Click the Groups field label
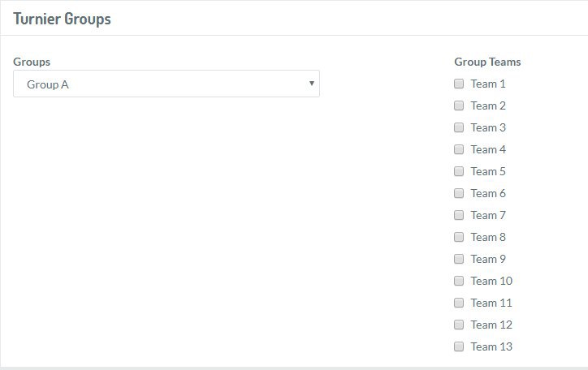The image size is (588, 370). (x=32, y=62)
